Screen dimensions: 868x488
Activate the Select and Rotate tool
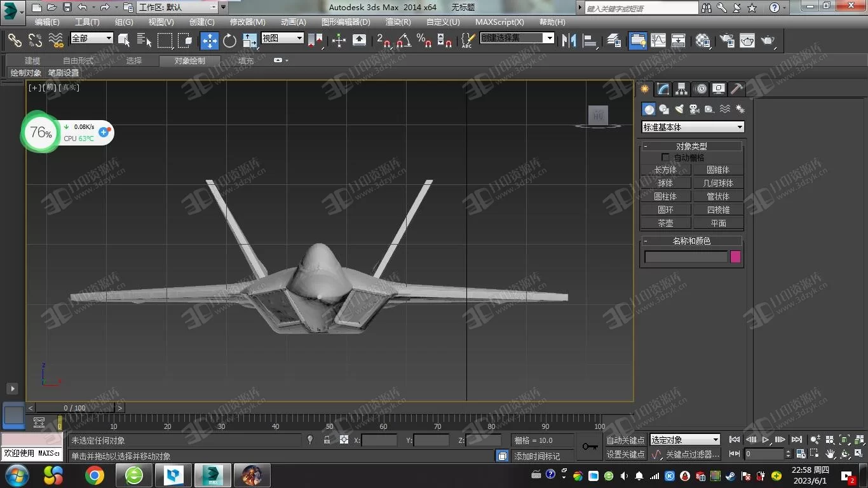click(229, 41)
